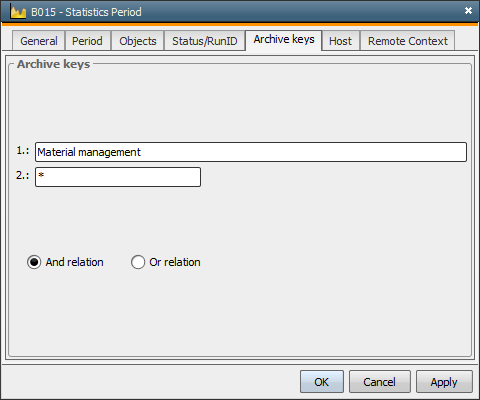This screenshot has height=400, width=480.
Task: Choose the Or relation radio button
Action: pos(138,262)
